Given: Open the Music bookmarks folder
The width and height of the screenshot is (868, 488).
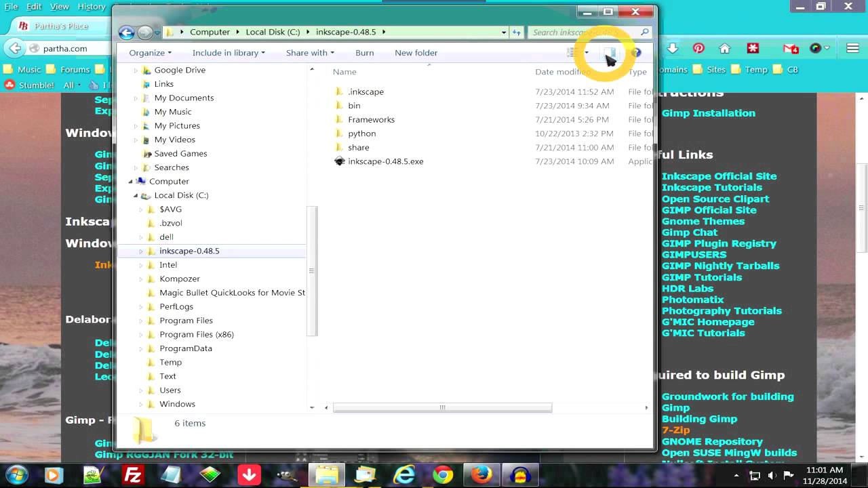Looking at the screenshot, I should click(x=22, y=69).
